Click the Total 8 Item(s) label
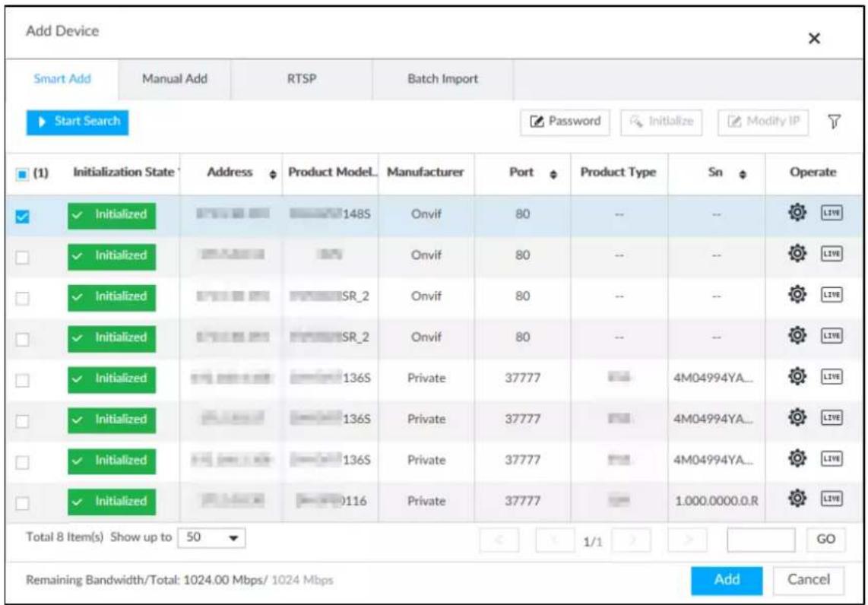This screenshot has height=605, width=868. click(65, 537)
